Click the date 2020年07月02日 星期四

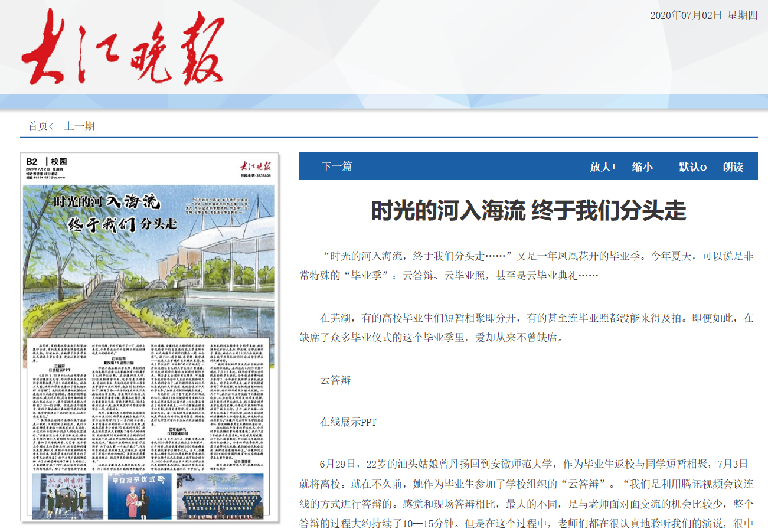click(704, 16)
